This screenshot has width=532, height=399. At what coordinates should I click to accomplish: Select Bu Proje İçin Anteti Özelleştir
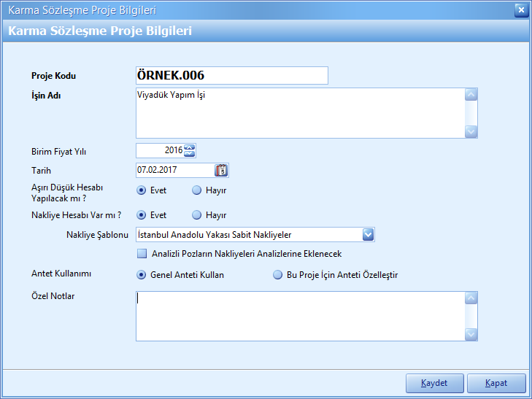277,275
